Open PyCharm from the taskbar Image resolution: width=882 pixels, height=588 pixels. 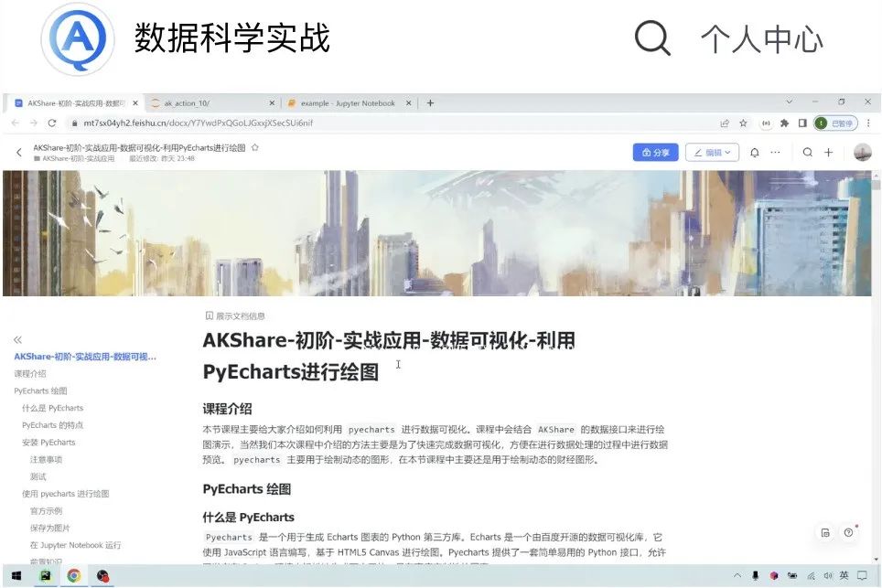(45, 575)
